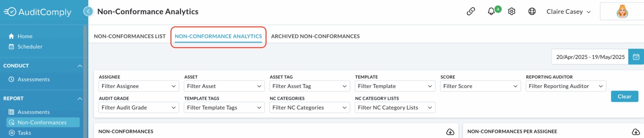
Task: Open the Filter Score dropdown
Action: coord(480,86)
